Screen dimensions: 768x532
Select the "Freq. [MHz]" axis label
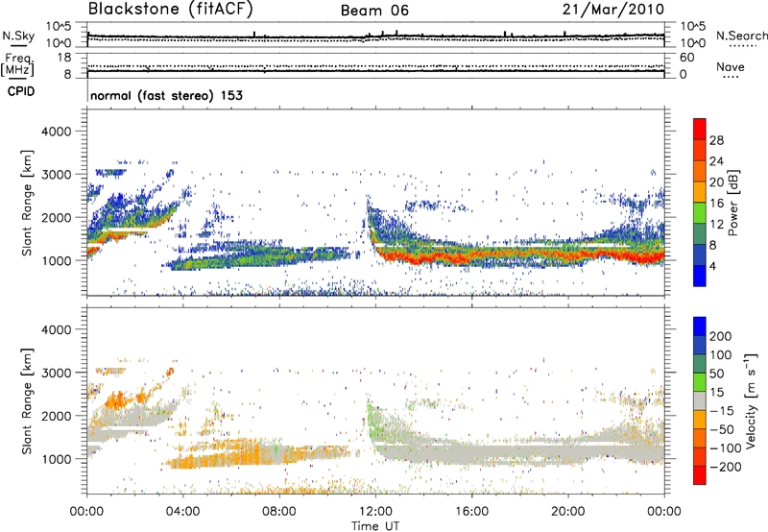pyautogui.click(x=17, y=65)
